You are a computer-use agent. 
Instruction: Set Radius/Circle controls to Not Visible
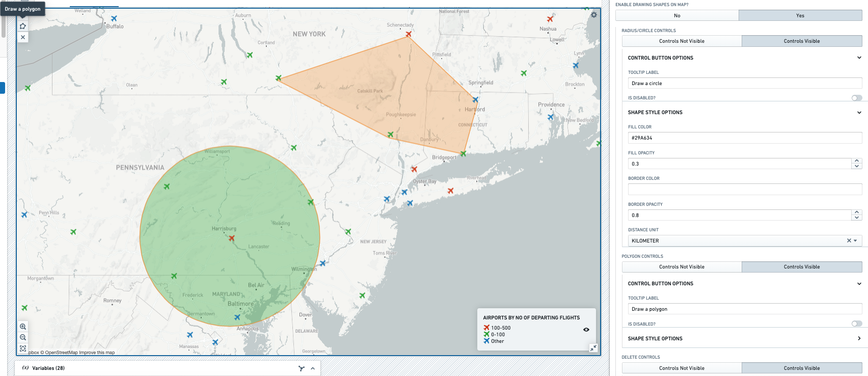point(682,41)
